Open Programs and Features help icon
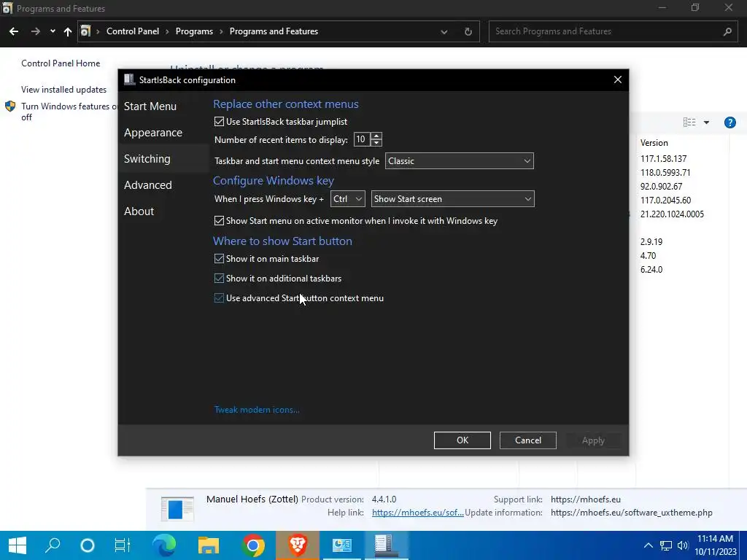747x560 pixels. tap(729, 122)
